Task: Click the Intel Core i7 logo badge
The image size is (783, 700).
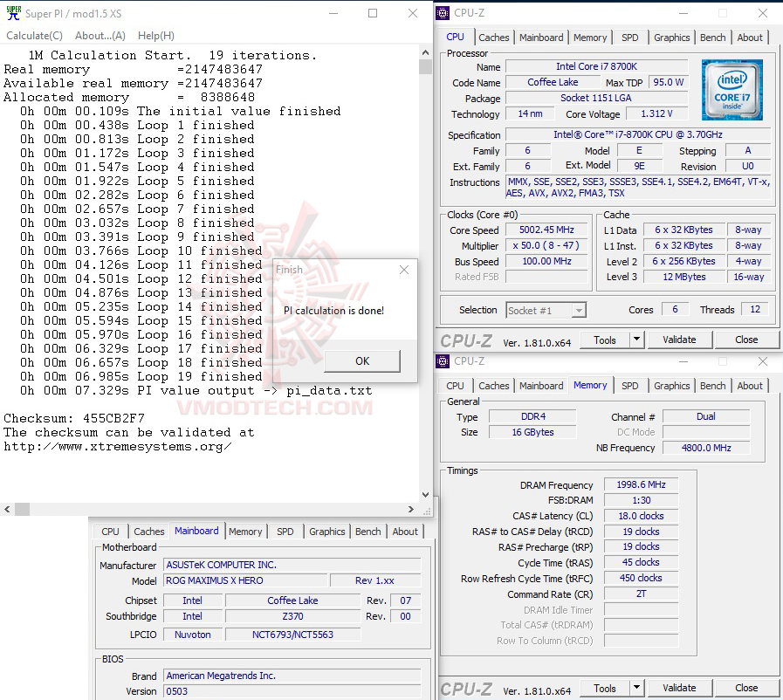Action: point(732,90)
